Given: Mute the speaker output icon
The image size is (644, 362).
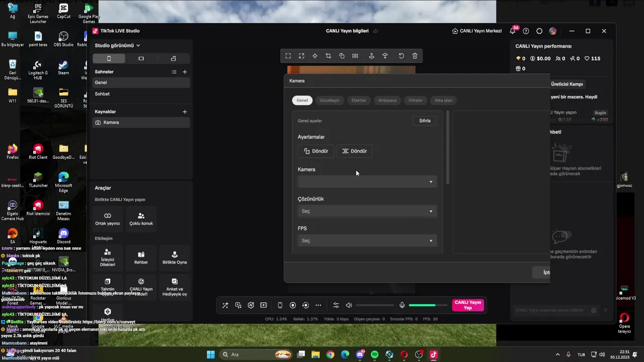Looking at the screenshot, I should [349, 305].
